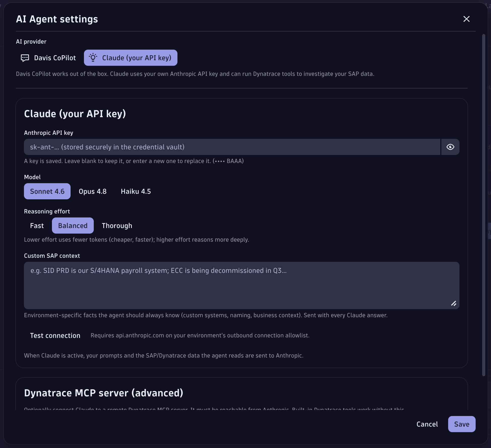Click the text area resize handle icon

(x=454, y=303)
